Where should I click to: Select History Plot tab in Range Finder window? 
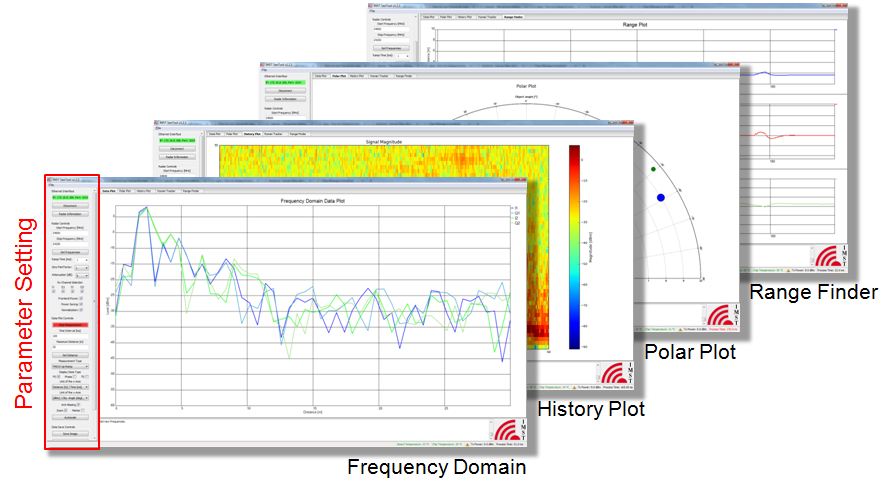(465, 17)
